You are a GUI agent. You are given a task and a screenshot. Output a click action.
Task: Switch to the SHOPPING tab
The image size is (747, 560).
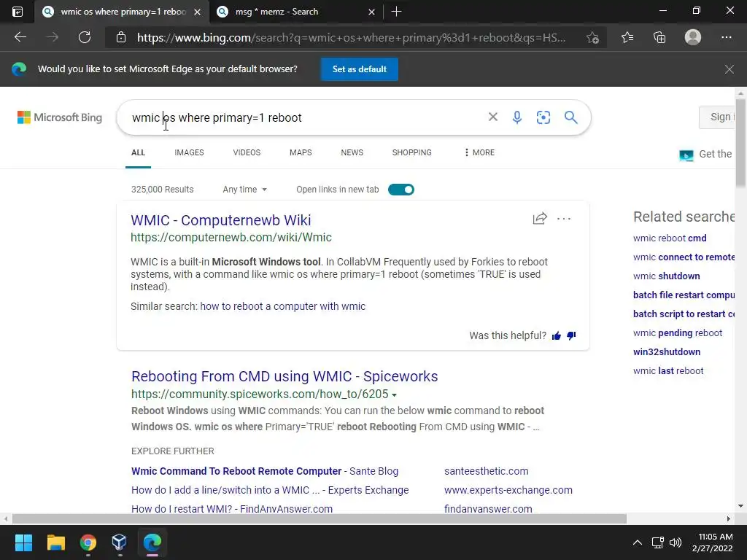tap(412, 152)
